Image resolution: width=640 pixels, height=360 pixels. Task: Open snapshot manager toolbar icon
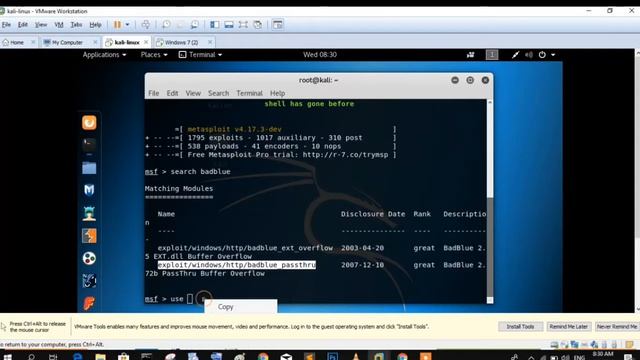pos(194,24)
